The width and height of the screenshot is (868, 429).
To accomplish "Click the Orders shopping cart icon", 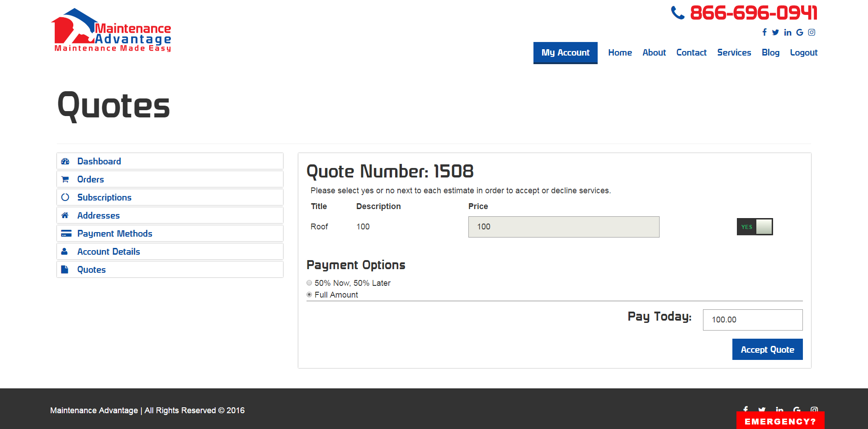I will point(65,179).
